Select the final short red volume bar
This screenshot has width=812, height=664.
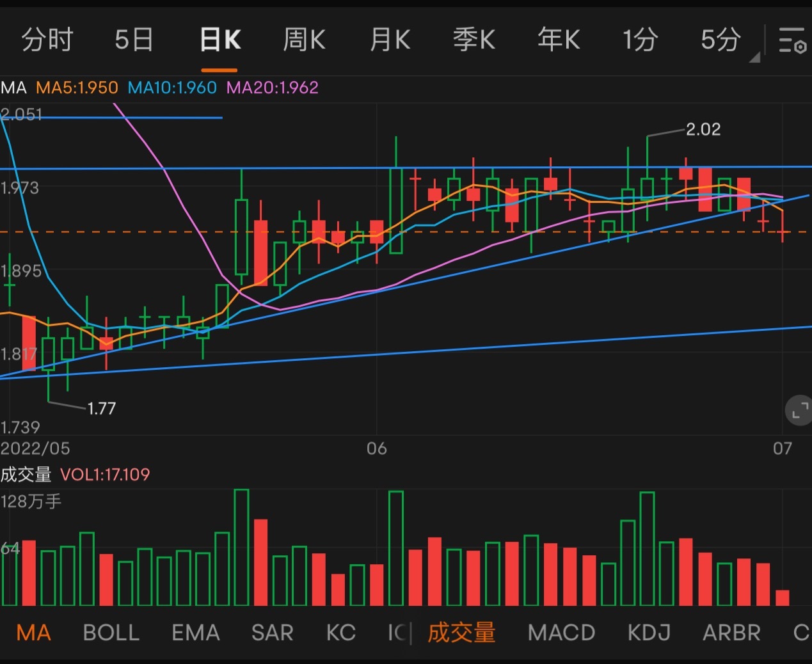(x=783, y=597)
